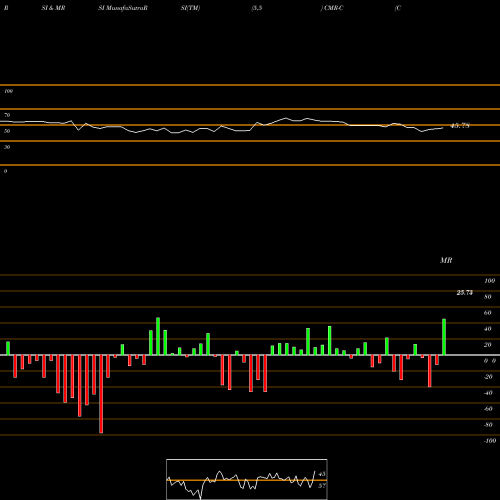Viewport: 500px width, 500px height.
Task: Click the rightmost green histogram bar
Action: tap(444, 337)
